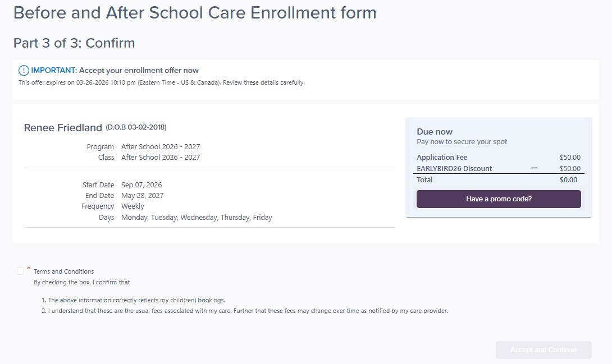612x364 pixels.
Task: Click the End Date value May 28, 2027
Action: click(x=143, y=196)
